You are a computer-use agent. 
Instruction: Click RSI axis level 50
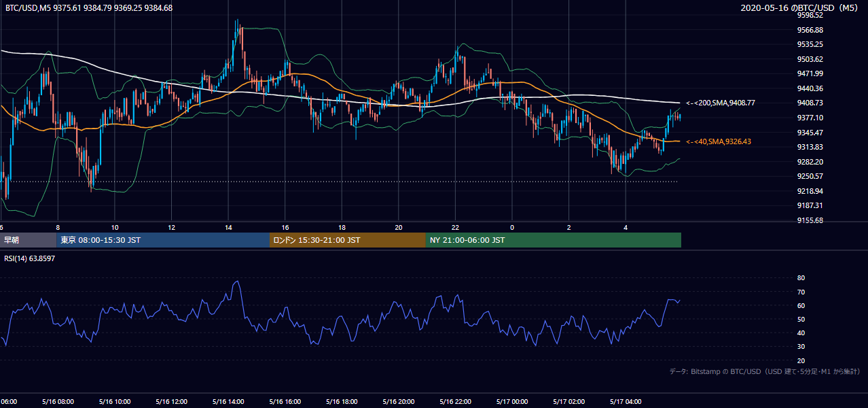(x=801, y=319)
